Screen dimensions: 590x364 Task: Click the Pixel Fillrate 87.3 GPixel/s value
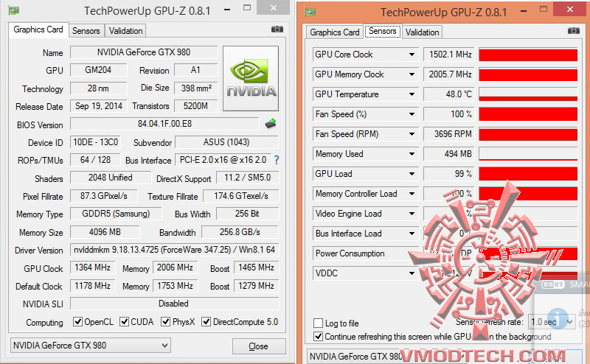(104, 196)
